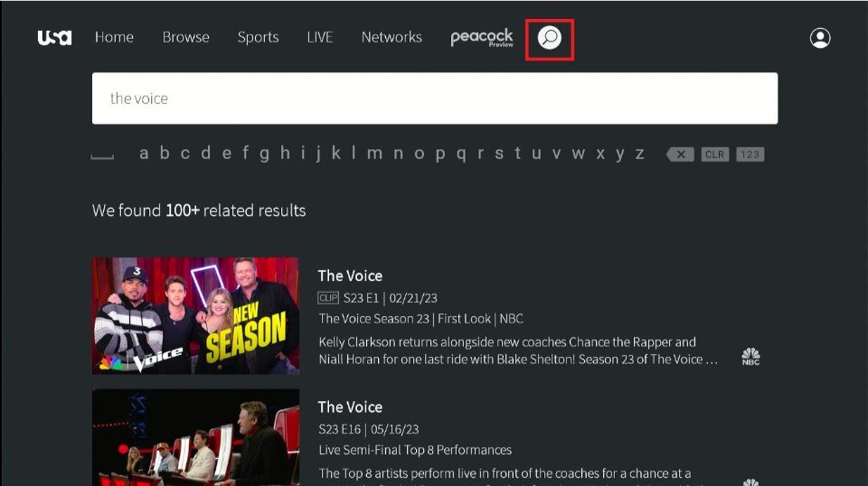The width and height of the screenshot is (868, 486).
Task: Select letter r on keyboard
Action: click(480, 154)
